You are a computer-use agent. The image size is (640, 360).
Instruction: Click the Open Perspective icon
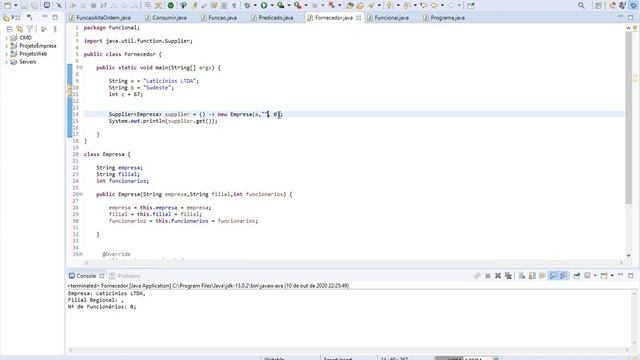(598, 5)
